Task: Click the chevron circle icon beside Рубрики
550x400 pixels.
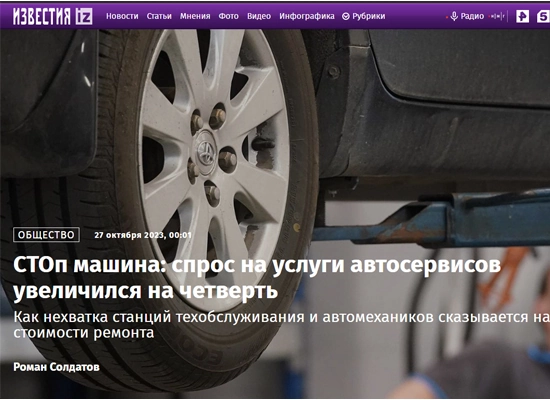Action: pyautogui.click(x=346, y=16)
